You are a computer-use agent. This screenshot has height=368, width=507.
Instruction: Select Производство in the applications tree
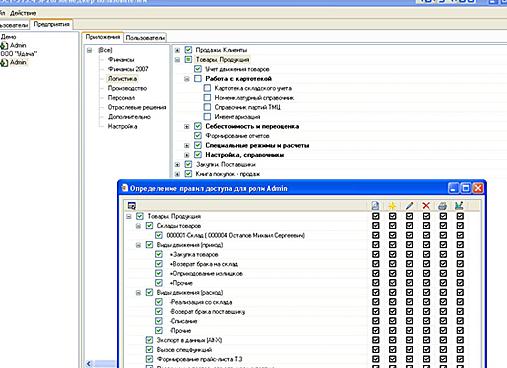[x=127, y=88]
